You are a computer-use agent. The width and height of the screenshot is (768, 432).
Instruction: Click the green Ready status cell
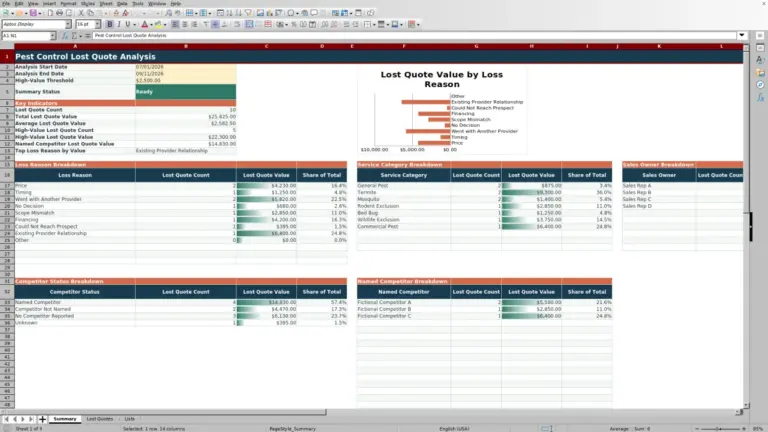(x=186, y=92)
